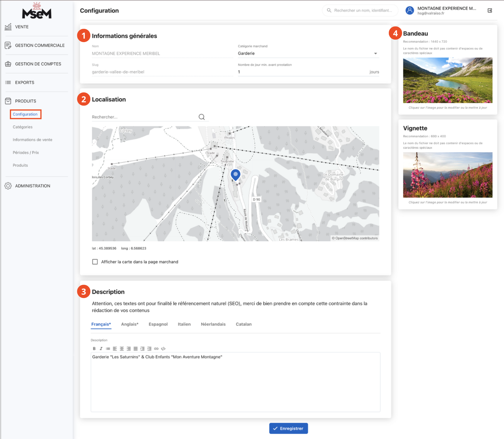This screenshot has height=439, width=504.
Task: Click the map search magnifier icon
Action: [202, 117]
